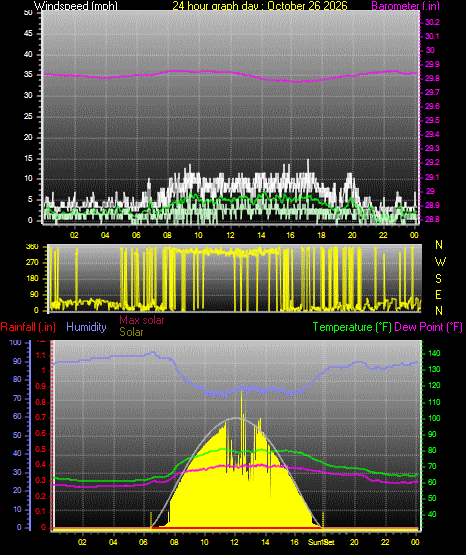Click the E compass letter beside direction graph
The image size is (466, 555).
pyautogui.click(x=438, y=294)
